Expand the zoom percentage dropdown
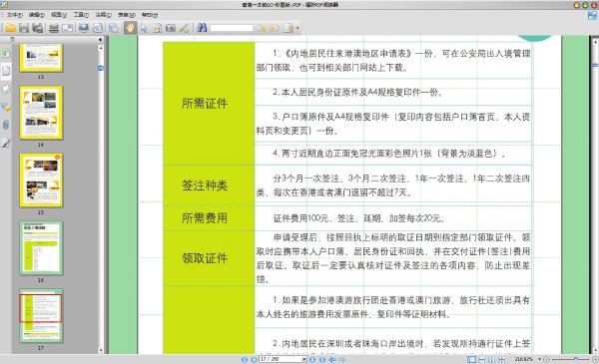This screenshot has width=599, height=364. point(539,359)
